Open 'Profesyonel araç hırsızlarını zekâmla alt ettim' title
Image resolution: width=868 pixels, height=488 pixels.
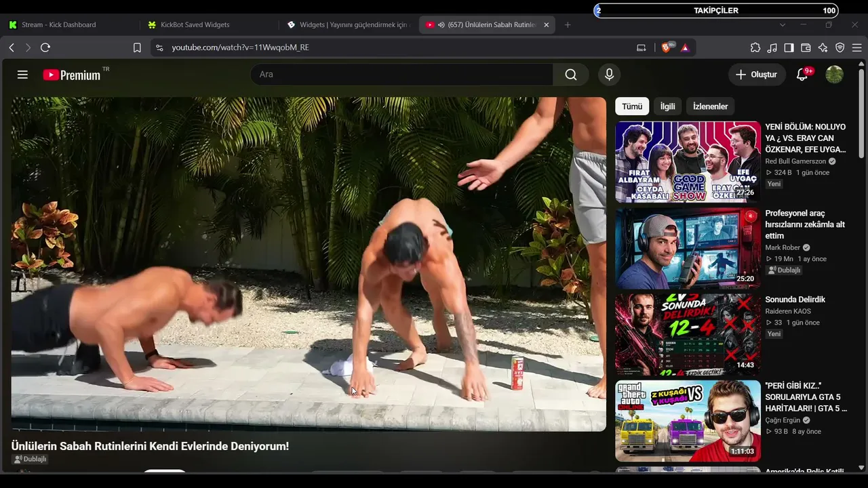pyautogui.click(x=805, y=224)
